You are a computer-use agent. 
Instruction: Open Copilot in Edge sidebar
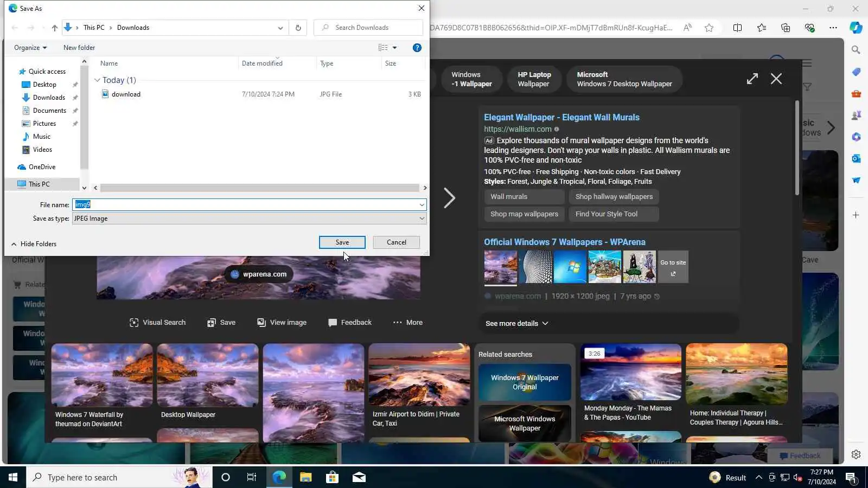pyautogui.click(x=856, y=28)
